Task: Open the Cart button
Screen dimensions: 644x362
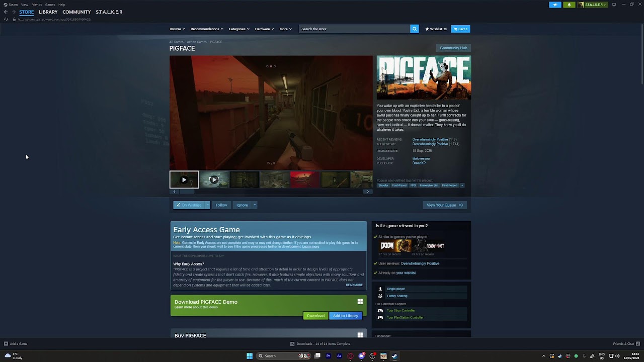Action: (460, 29)
